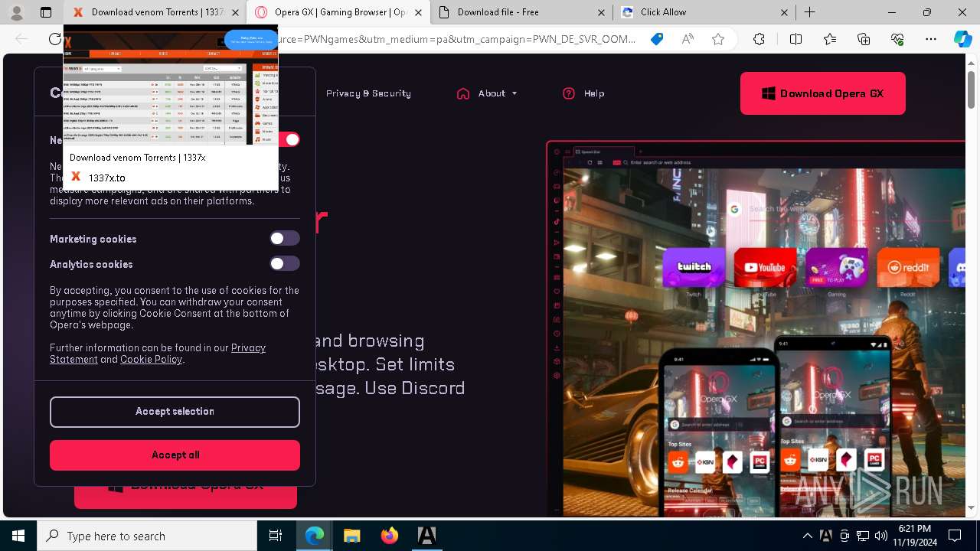980x551 pixels.
Task: Click the Accept selection button
Action: [x=175, y=412]
